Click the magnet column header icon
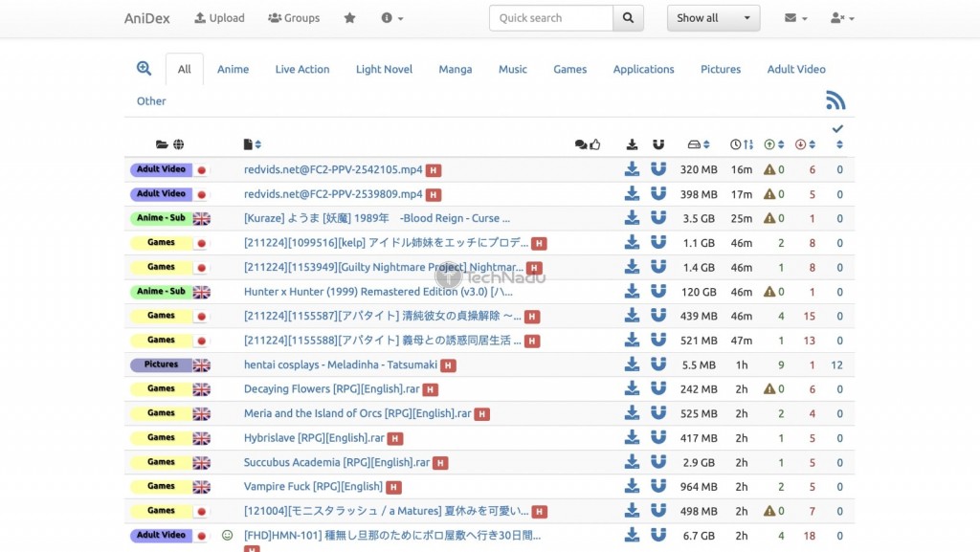This screenshot has height=552, width=980. 658,144
